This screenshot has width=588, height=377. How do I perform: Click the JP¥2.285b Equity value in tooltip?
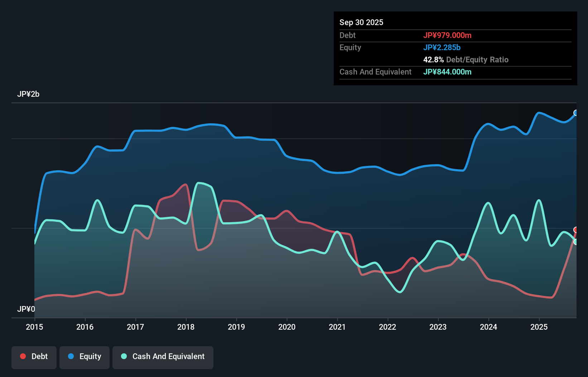442,47
